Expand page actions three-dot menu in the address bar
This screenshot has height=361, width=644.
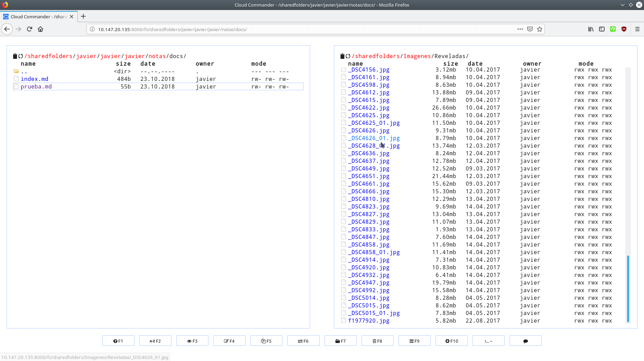(520, 29)
